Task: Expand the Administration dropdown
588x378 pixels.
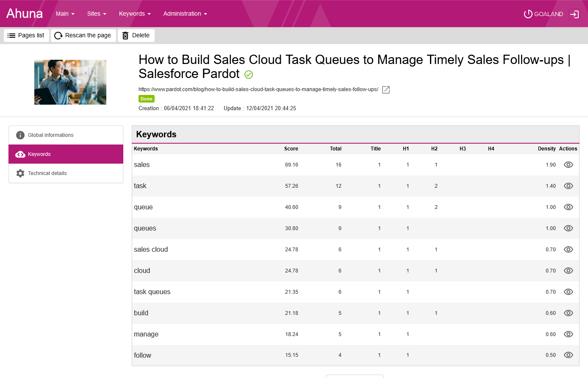Action: tap(185, 14)
